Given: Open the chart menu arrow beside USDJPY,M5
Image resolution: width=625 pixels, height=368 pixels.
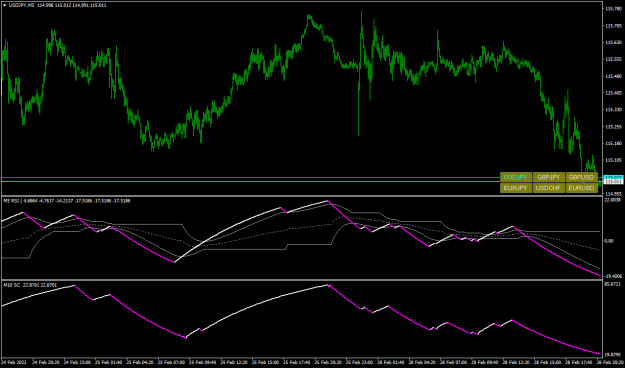Looking at the screenshot, I should (4, 6).
